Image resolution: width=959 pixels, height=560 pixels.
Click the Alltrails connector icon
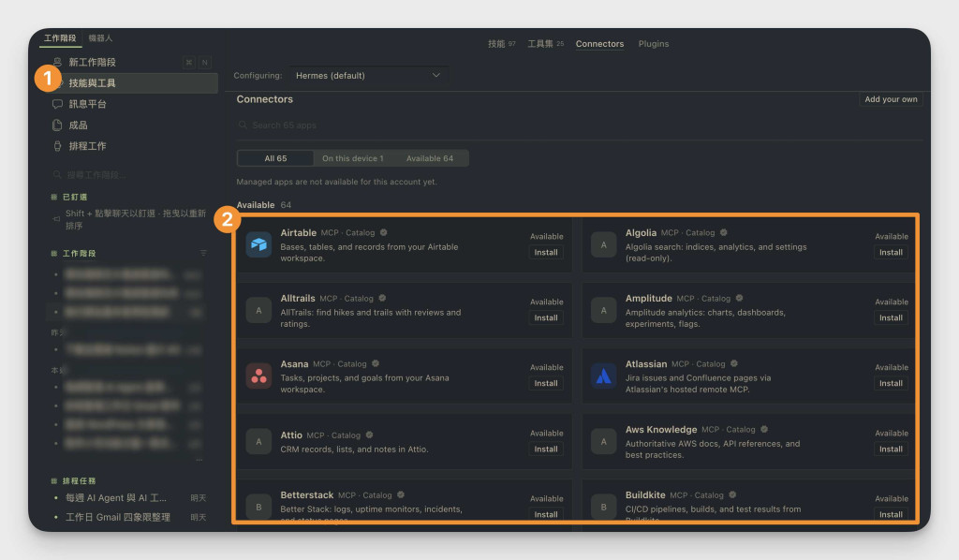(x=258, y=310)
